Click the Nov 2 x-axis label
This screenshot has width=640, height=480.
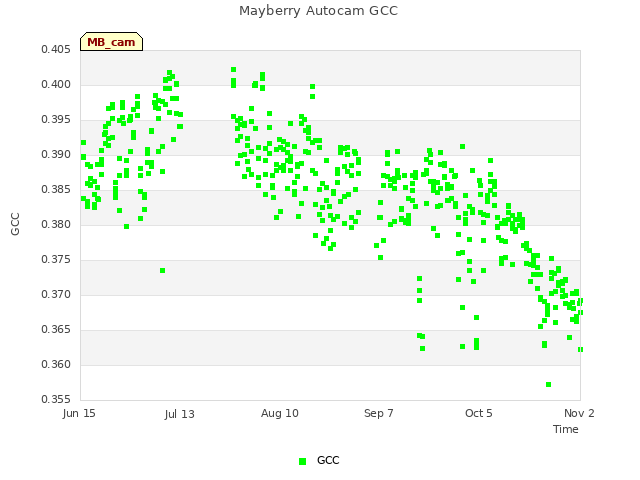pyautogui.click(x=579, y=413)
